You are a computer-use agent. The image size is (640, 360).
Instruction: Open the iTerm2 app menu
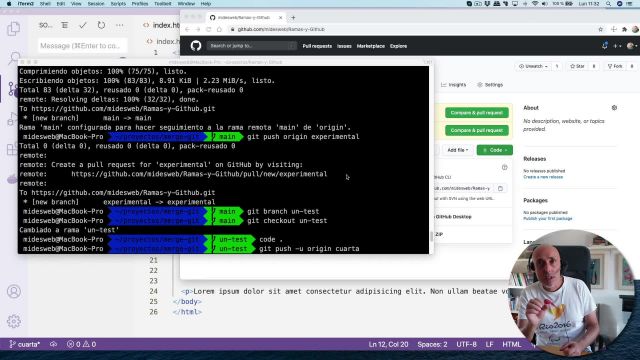(x=26, y=4)
